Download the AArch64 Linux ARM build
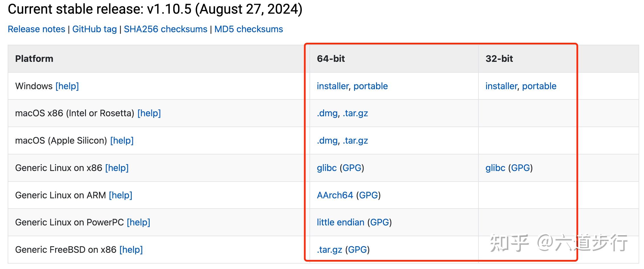The height and width of the screenshot is (269, 644). click(x=335, y=195)
